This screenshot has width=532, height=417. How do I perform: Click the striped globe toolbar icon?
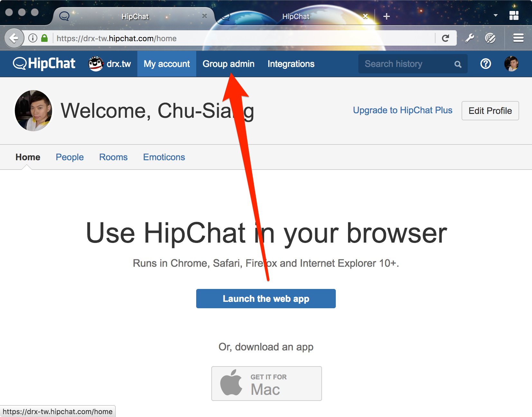tap(491, 38)
